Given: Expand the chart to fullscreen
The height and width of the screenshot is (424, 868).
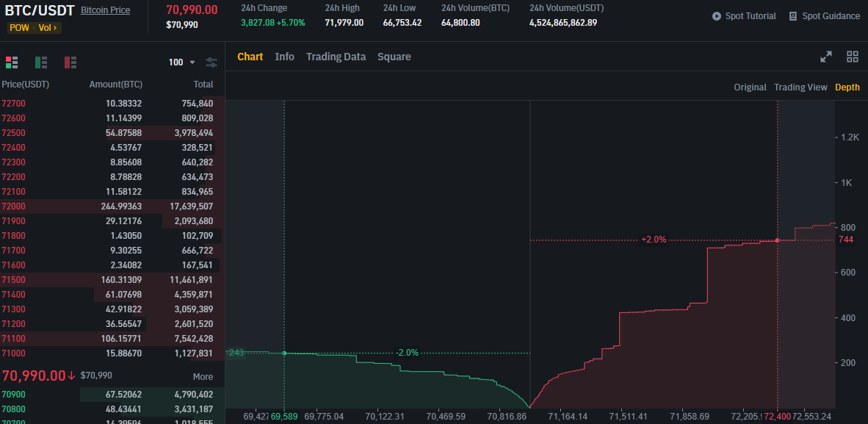Looking at the screenshot, I should (x=826, y=56).
